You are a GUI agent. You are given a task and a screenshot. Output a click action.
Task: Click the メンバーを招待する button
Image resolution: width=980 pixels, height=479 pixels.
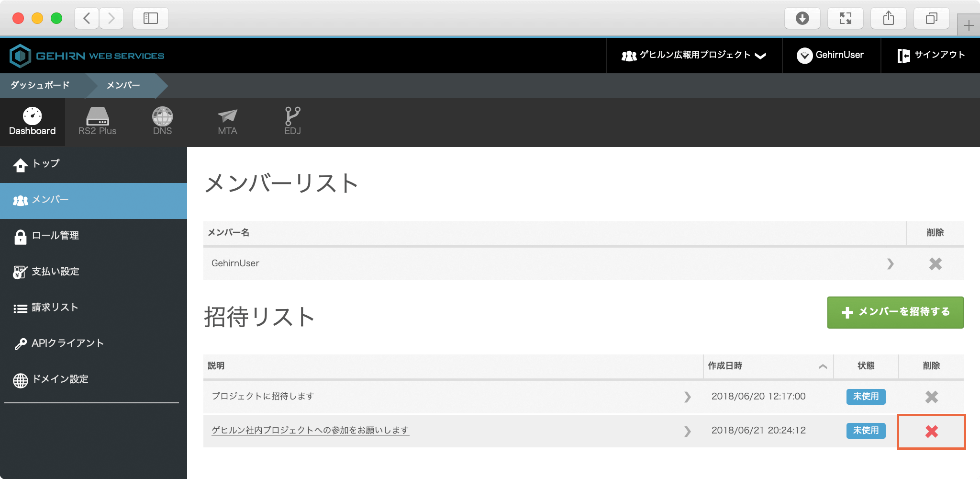[x=895, y=312]
